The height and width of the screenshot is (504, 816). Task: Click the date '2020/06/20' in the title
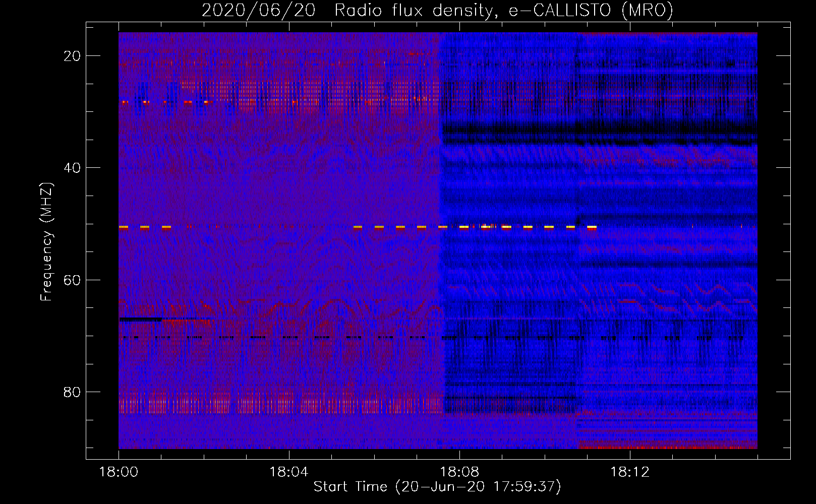259,10
